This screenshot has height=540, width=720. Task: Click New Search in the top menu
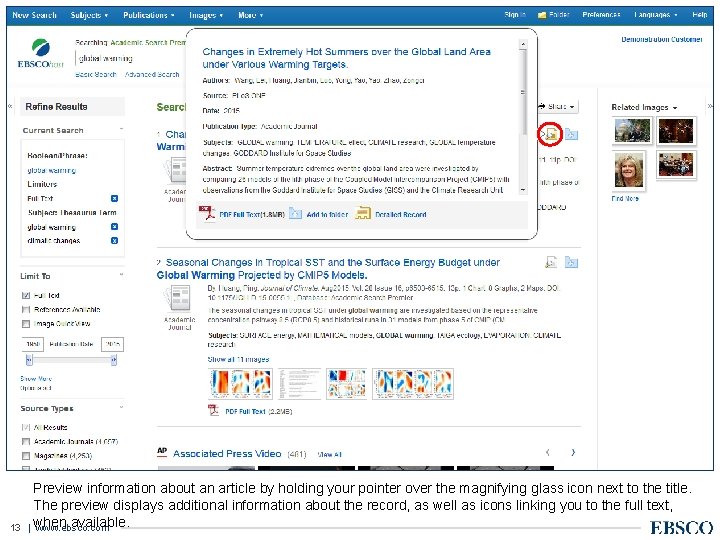tap(34, 15)
